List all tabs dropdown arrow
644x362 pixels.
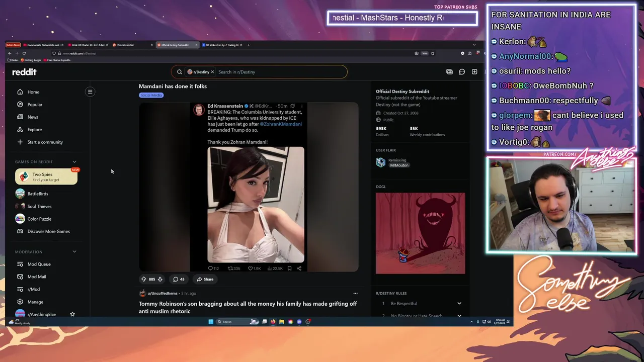474,45
